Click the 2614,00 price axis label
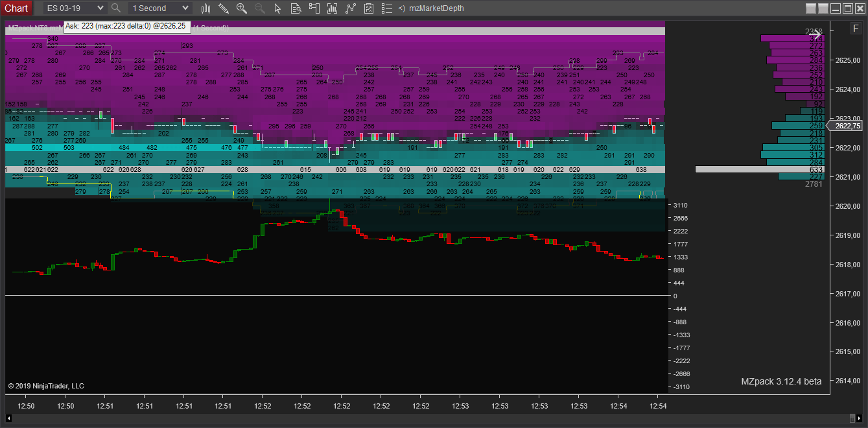 pyautogui.click(x=848, y=381)
